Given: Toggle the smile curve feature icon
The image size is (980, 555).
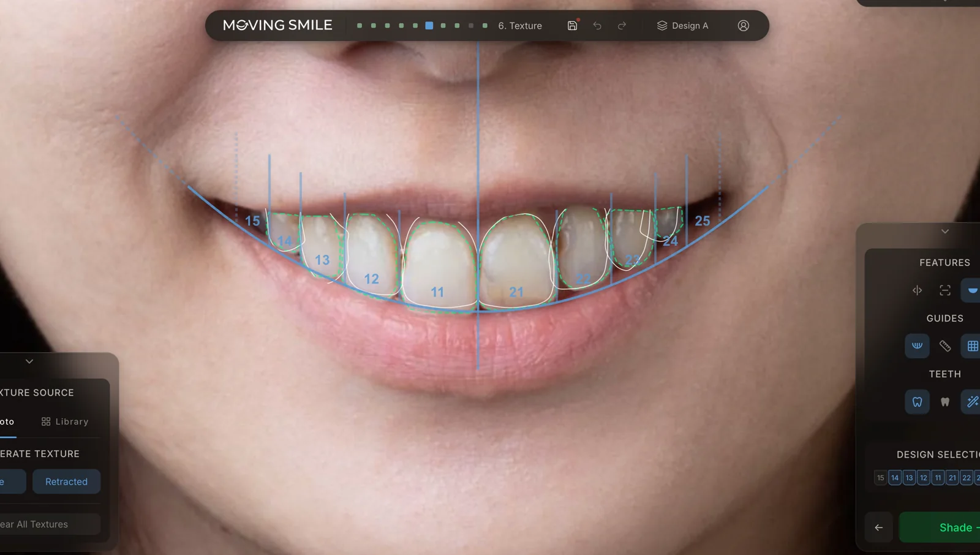Looking at the screenshot, I should coord(971,290).
